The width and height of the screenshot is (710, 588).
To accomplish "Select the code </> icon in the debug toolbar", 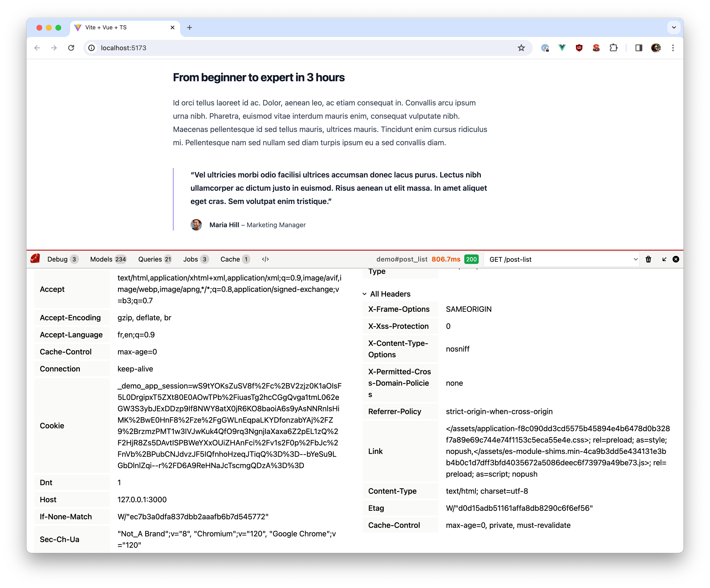I will point(266,259).
